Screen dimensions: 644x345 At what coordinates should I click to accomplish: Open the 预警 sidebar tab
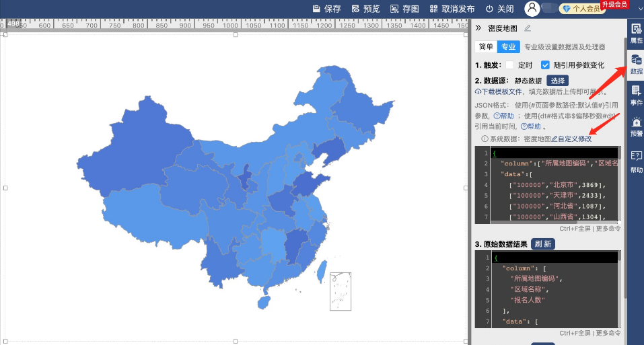pos(636,126)
